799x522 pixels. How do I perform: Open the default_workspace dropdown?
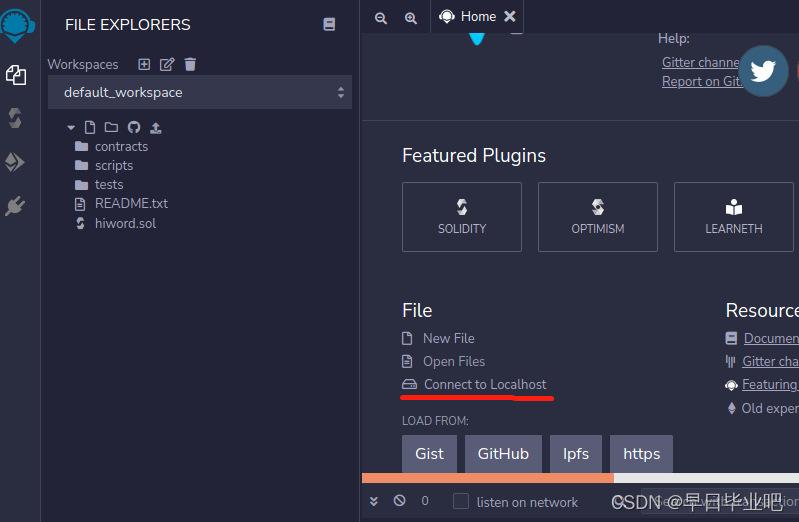pyautogui.click(x=200, y=92)
